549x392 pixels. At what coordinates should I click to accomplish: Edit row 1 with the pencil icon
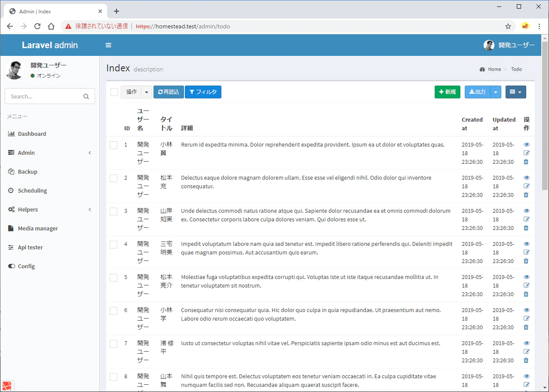tap(527, 153)
